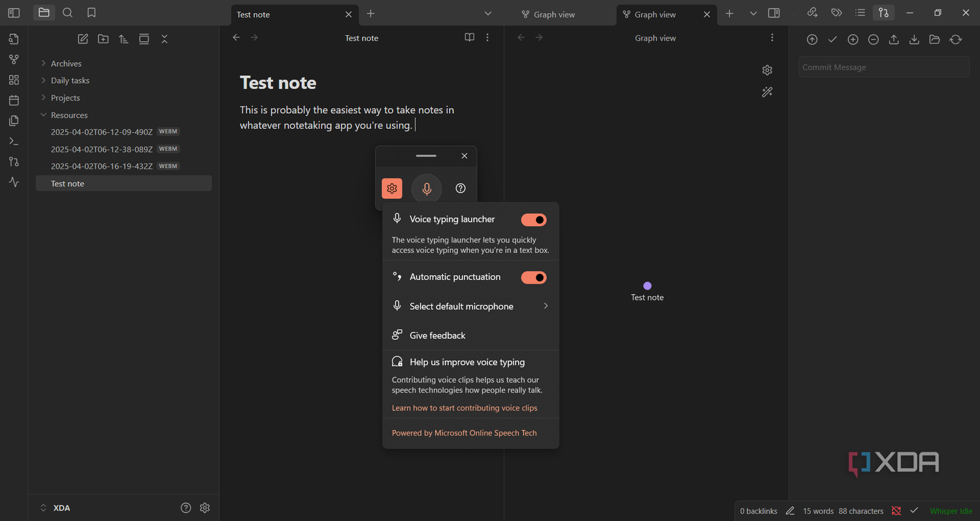This screenshot has width=980, height=521.
Task: Open Learn how to start contributing voice clips link
Action: click(465, 408)
